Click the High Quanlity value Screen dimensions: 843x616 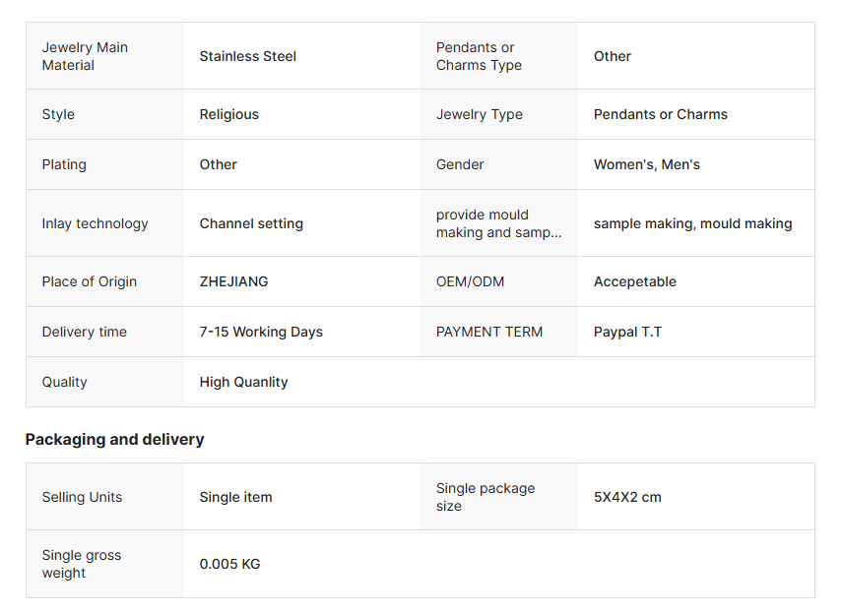click(x=243, y=382)
